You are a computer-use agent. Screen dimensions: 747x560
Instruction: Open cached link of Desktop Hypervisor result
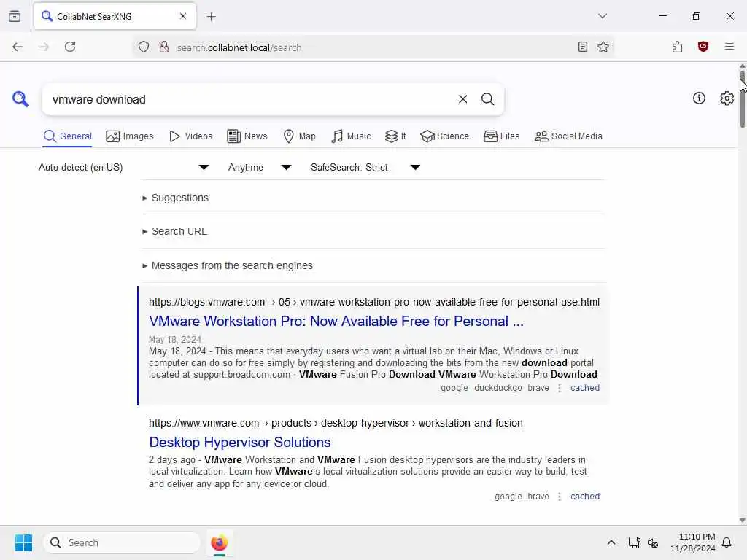point(585,496)
